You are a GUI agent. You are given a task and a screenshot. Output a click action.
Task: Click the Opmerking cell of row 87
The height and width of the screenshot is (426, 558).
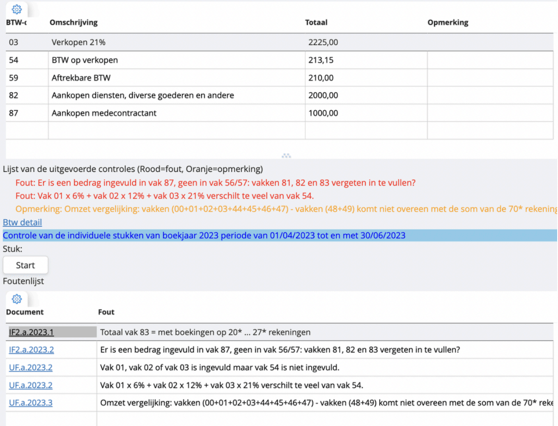[490, 113]
